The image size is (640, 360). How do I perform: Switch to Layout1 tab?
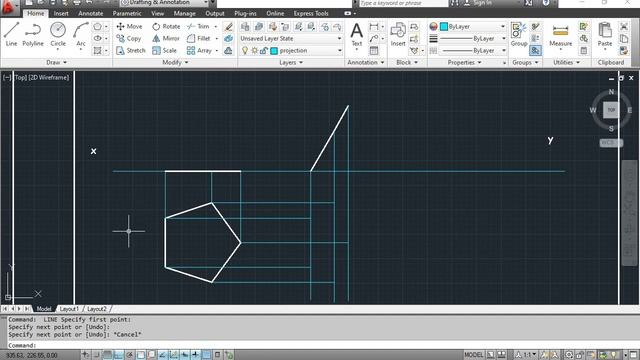tap(69, 309)
